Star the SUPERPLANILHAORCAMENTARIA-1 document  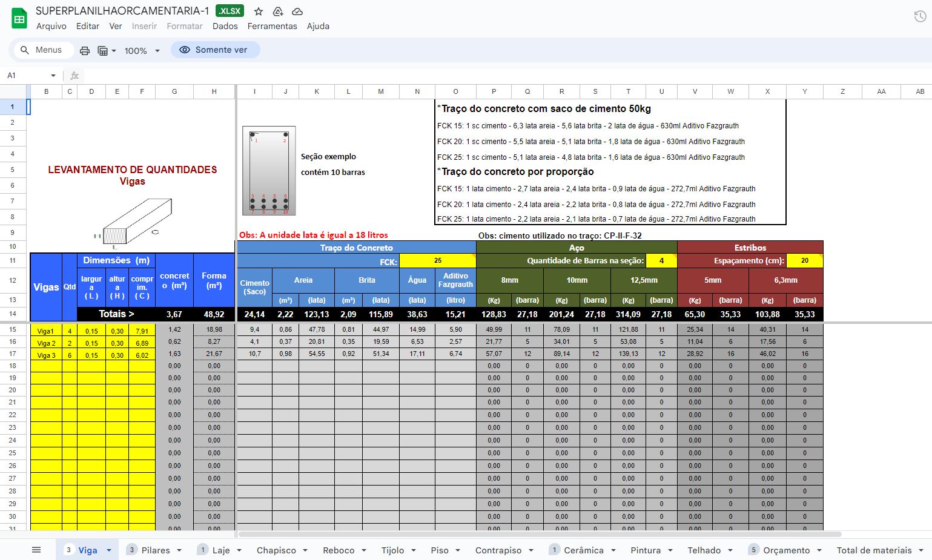(259, 12)
